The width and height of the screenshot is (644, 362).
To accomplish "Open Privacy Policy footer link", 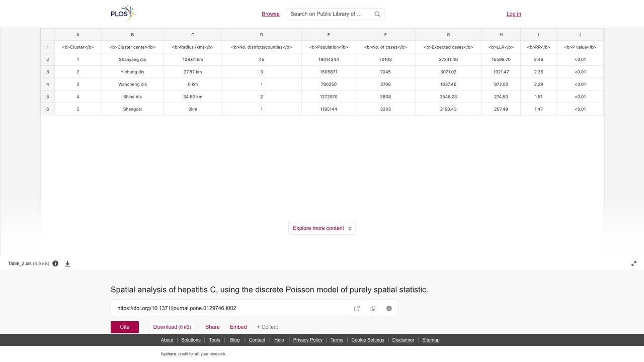I will (x=308, y=340).
